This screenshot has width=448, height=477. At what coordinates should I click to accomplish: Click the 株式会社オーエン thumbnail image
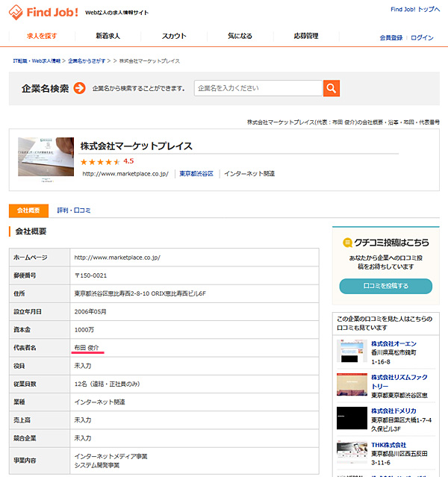pos(352,351)
